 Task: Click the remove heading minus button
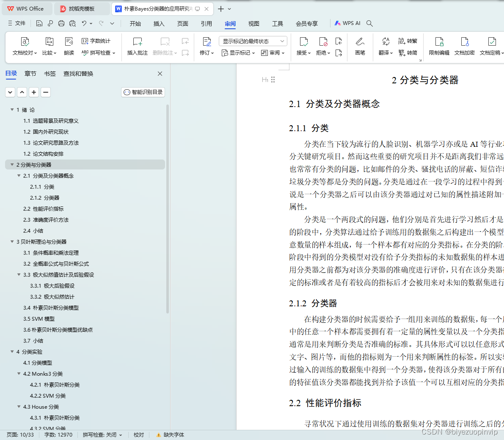coord(46,92)
